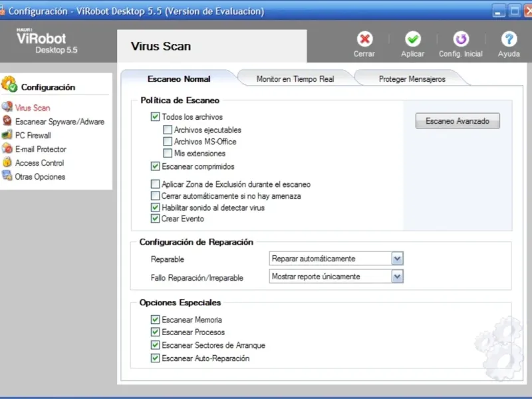Expand the Mostrar reporte únicamente dropdown
The image size is (532, 399).
(x=397, y=277)
